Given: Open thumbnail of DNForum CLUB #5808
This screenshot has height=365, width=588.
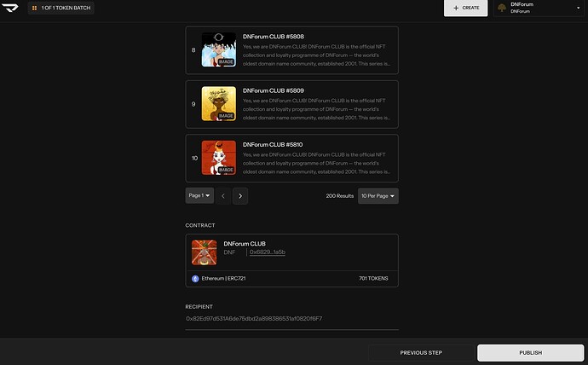Looking at the screenshot, I should point(219,50).
